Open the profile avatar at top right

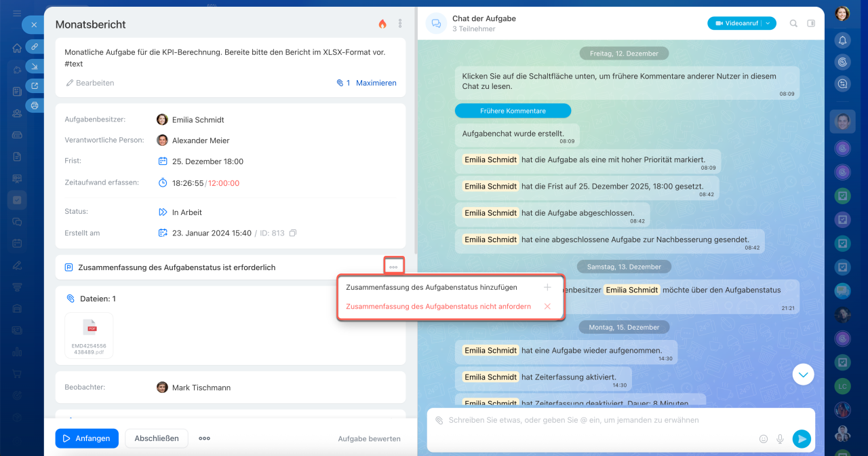pos(842,14)
